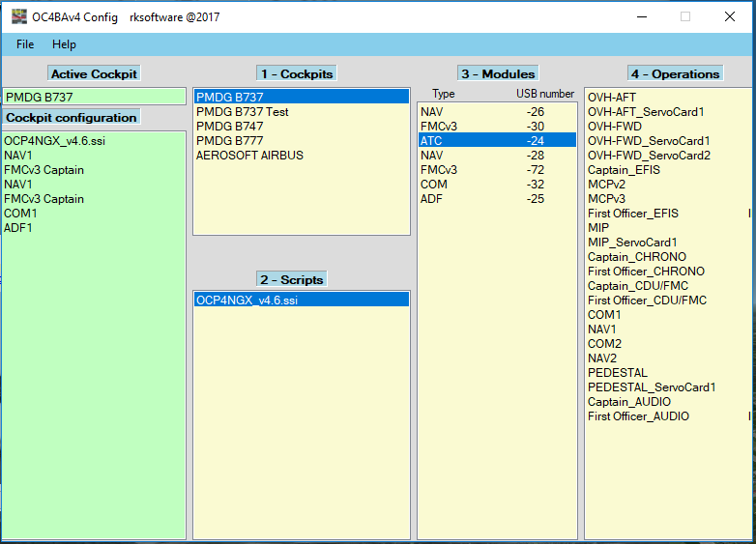This screenshot has height=544, width=756.
Task: Choose MCPv3 operation
Action: tap(606, 199)
